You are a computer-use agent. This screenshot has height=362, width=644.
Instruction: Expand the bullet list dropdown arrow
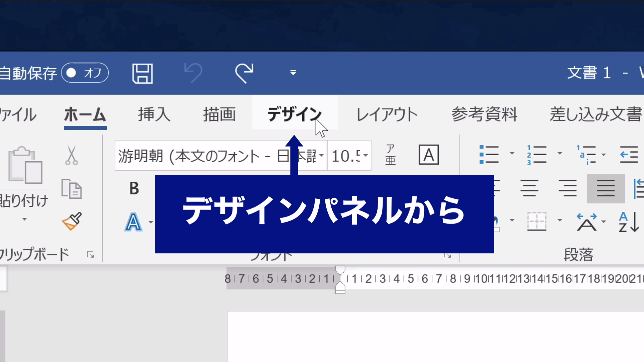(512, 154)
